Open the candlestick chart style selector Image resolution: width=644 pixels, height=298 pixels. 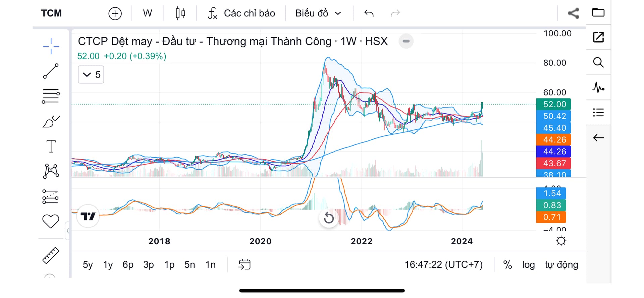tap(180, 13)
